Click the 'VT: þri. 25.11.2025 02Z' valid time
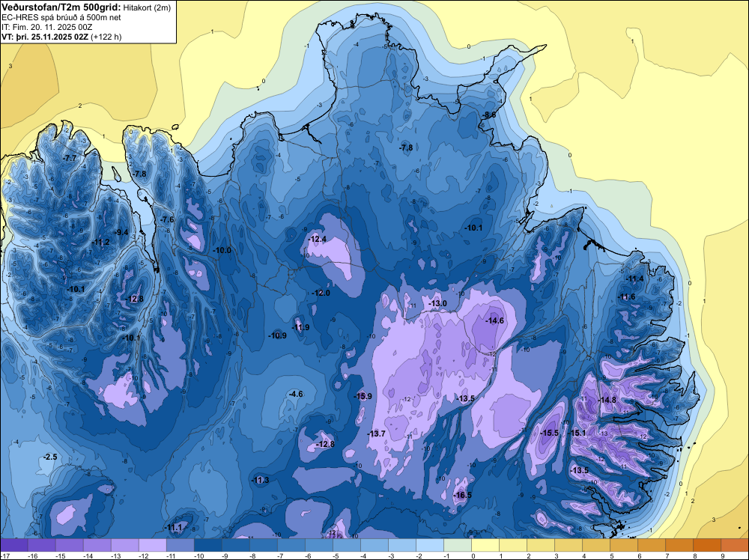Image resolution: width=749 pixels, height=560 pixels. 45,37
